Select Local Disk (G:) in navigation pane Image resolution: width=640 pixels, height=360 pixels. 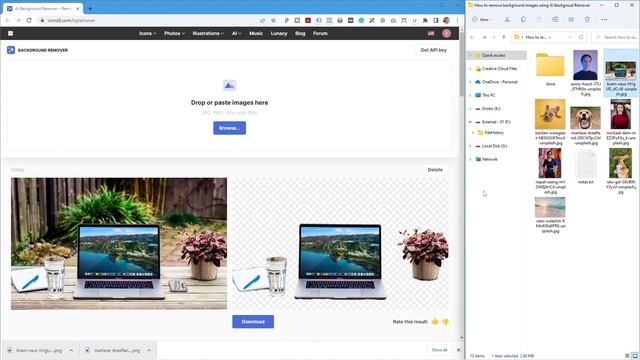[496, 146]
